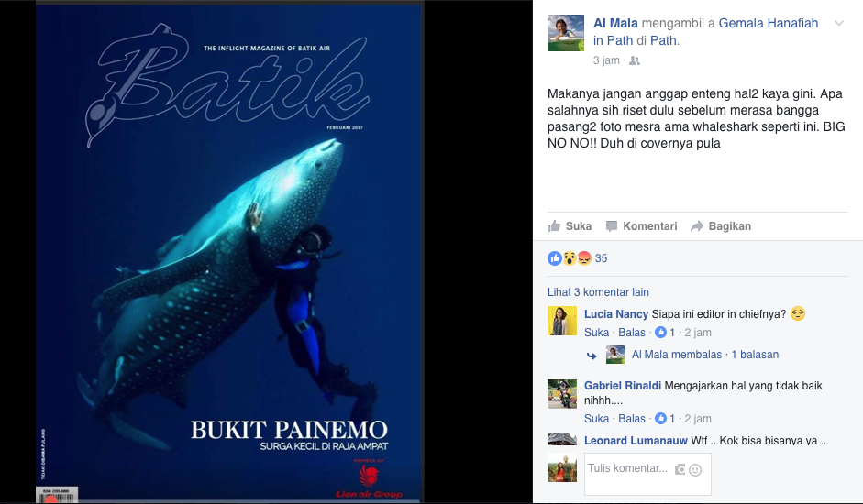Viewport: 863px width, 504px height.
Task: Focus the Tulis komentar input field
Action: 647,474
